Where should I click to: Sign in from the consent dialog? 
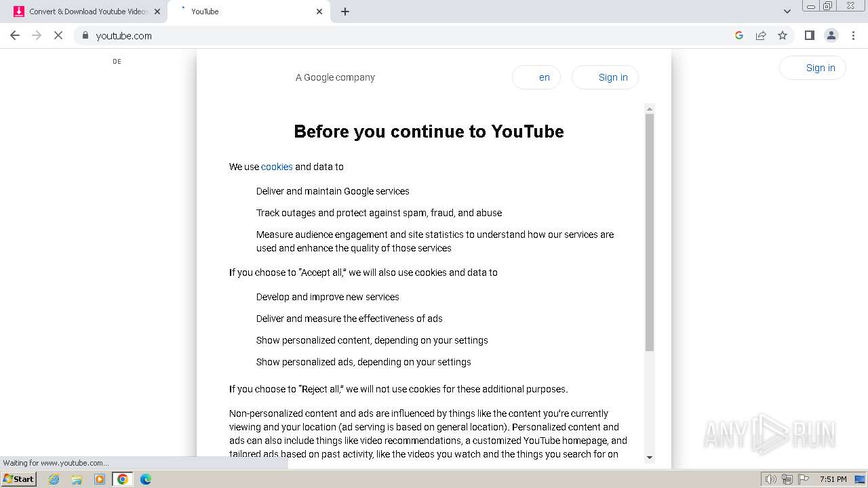605,77
